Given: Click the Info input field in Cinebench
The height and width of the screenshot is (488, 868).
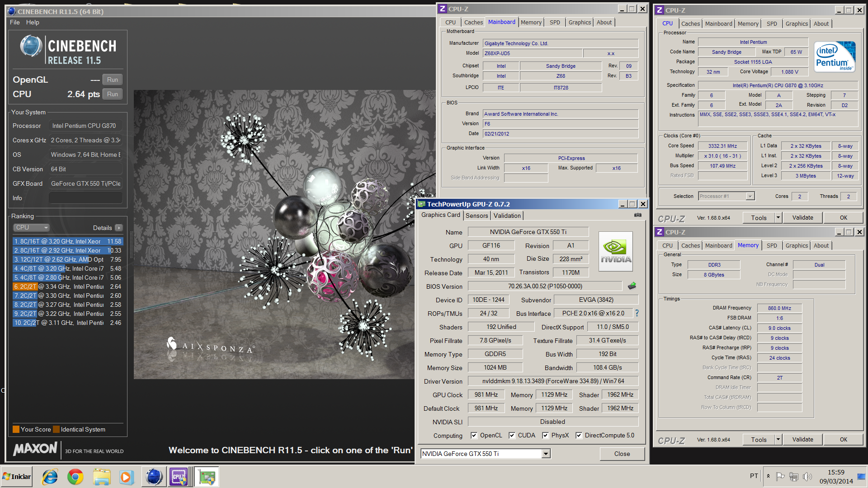Looking at the screenshot, I should click(x=85, y=198).
